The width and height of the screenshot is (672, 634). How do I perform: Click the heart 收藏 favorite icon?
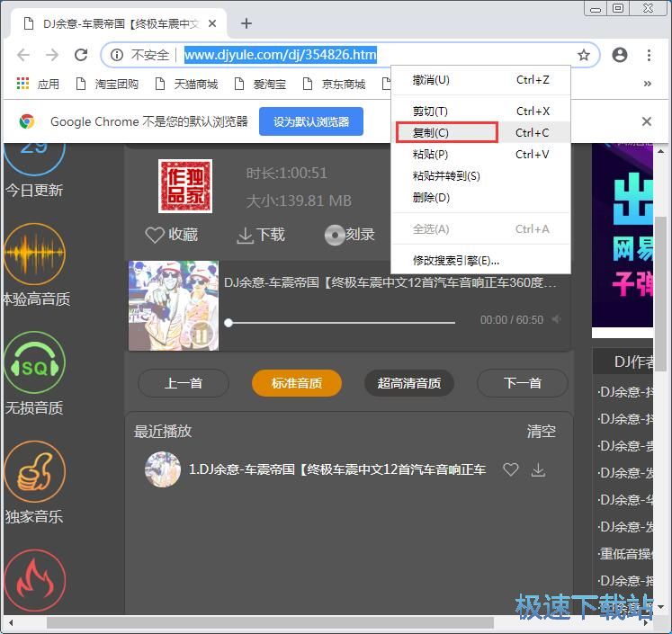[x=155, y=235]
